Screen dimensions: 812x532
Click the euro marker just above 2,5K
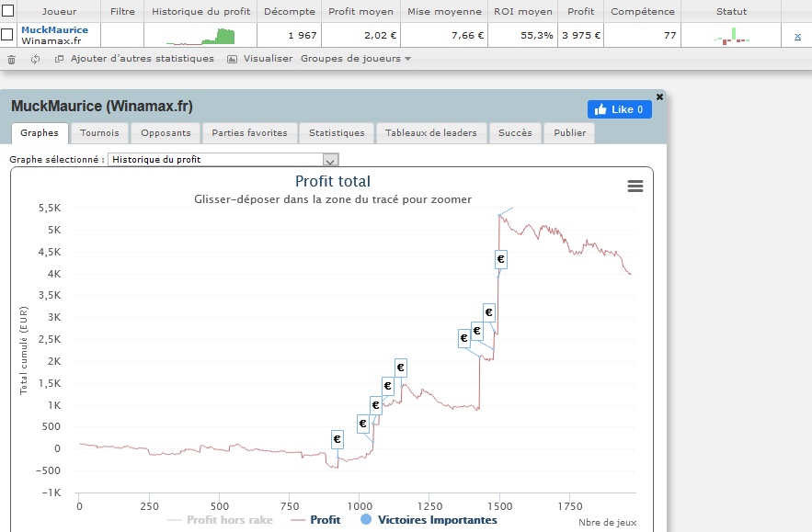(477, 331)
